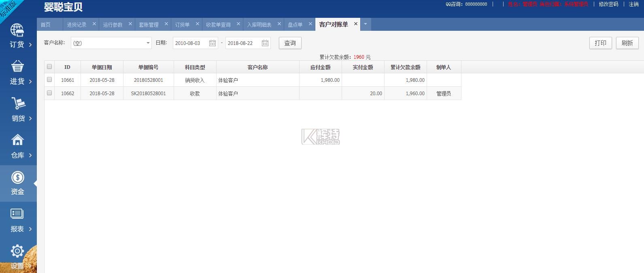644x273 pixels.
Task: Open calendar picker for end date 2018-08-22
Action: 265,43
